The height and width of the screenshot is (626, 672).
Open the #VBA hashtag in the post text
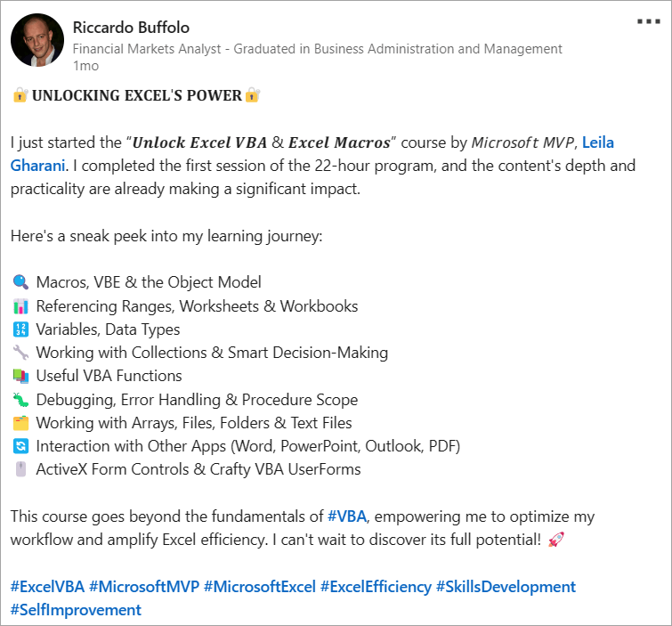(x=347, y=516)
